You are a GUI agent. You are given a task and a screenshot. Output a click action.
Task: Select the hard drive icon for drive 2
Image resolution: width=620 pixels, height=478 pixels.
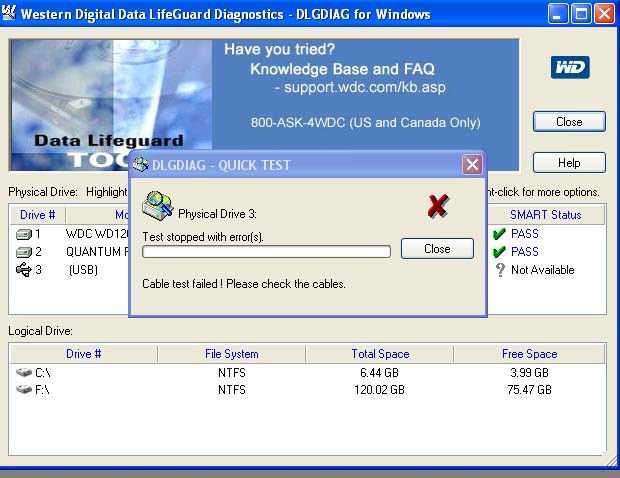pos(24,252)
